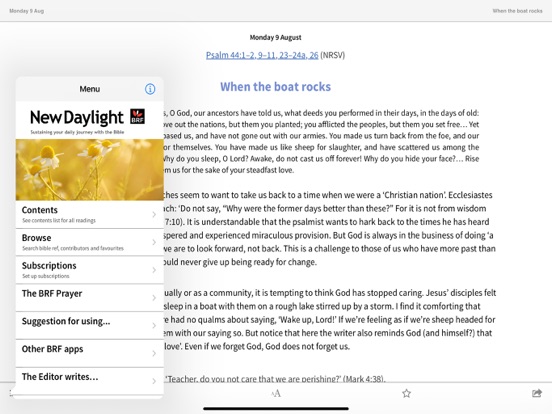Open The Editor writes... entry

pyautogui.click(x=90, y=381)
